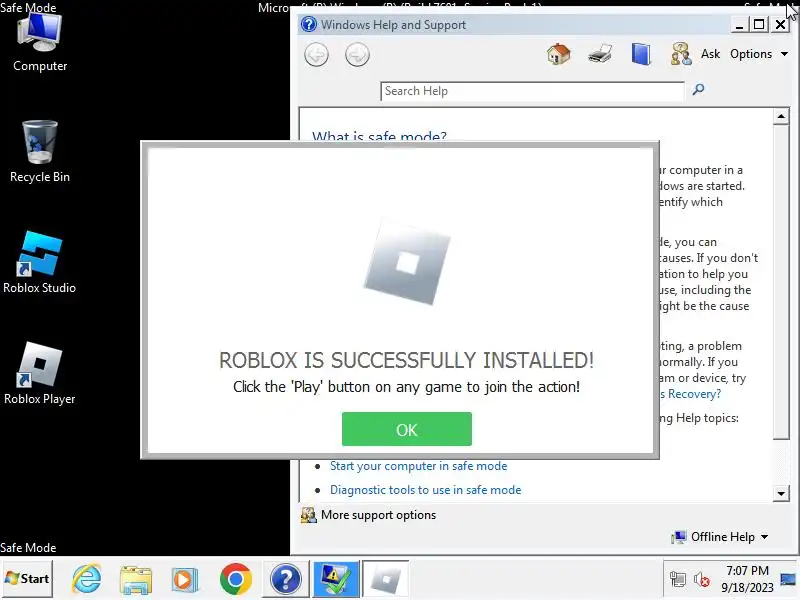Viewport: 800px width, 600px height.
Task: Select the Recycle Bin desktop icon
Action: pos(40,152)
